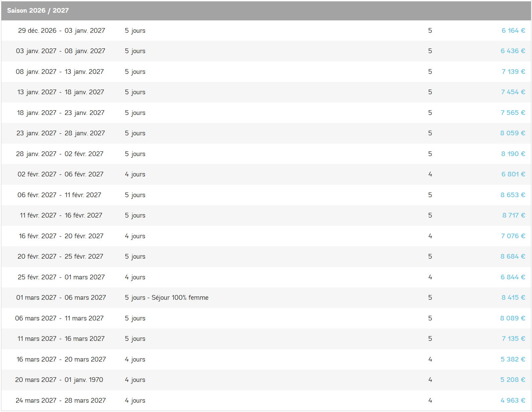532x412 pixels.
Task: Select the 08 janv. 2027 - 13 janv. 2027 dates
Action: coord(60,72)
